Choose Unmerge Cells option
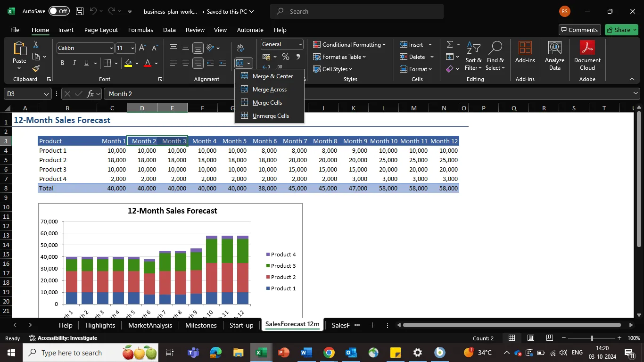This screenshot has width=644, height=362. pos(270,116)
